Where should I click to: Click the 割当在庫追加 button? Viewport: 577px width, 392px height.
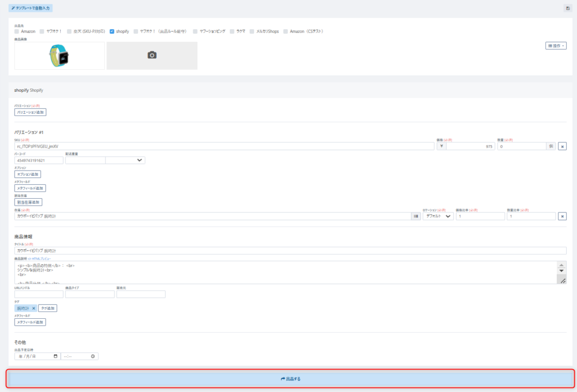[28, 202]
